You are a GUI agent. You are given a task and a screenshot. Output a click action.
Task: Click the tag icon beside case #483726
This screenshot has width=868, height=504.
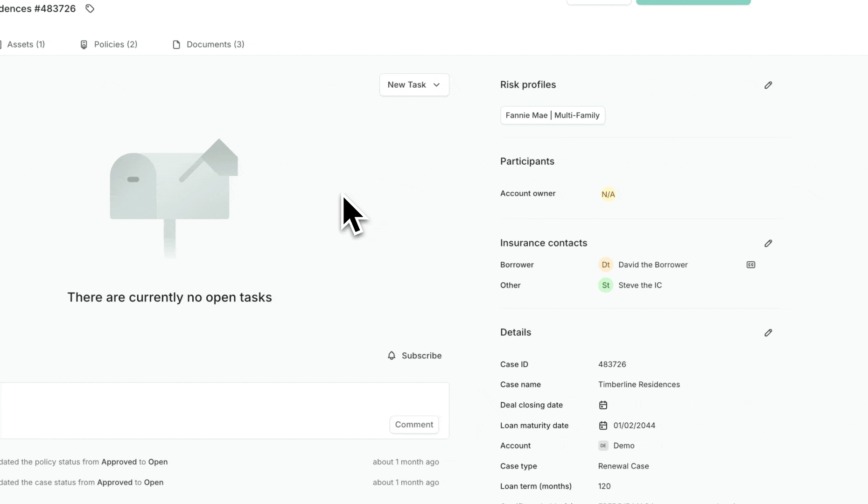pos(90,8)
